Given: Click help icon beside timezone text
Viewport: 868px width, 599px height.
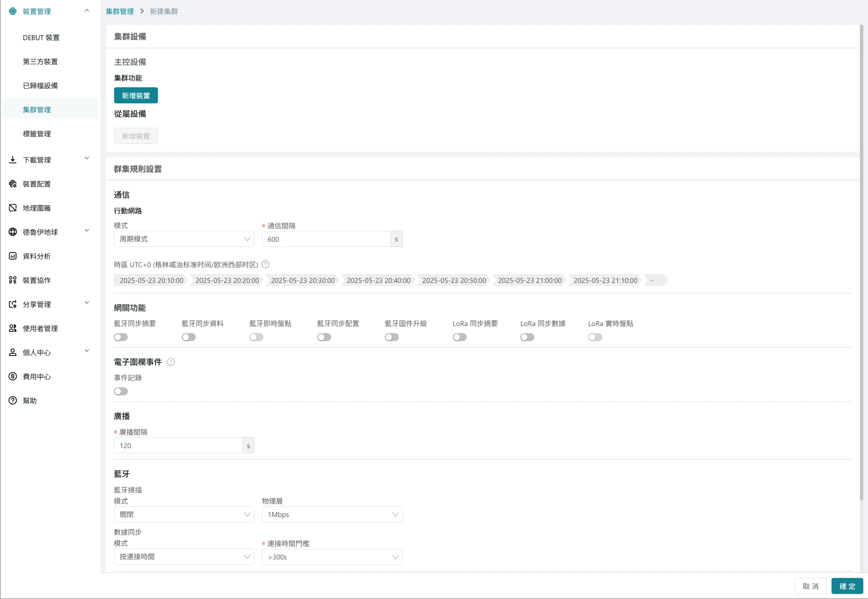Looking at the screenshot, I should coord(265,264).
